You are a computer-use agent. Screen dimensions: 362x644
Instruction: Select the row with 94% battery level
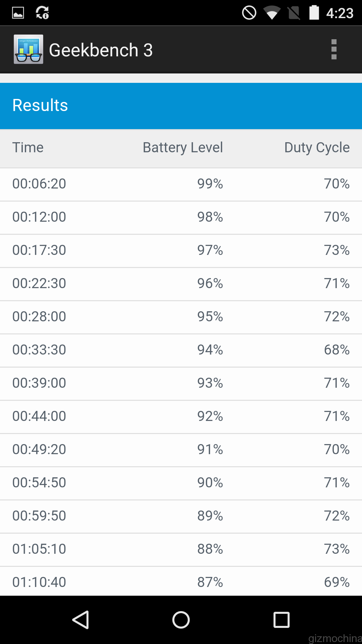(181, 350)
